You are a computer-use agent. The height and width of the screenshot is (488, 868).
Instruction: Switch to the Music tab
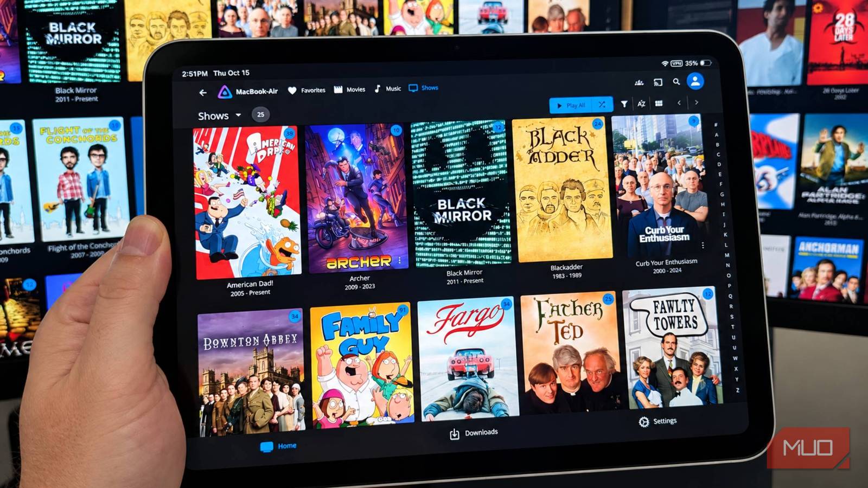click(x=388, y=88)
